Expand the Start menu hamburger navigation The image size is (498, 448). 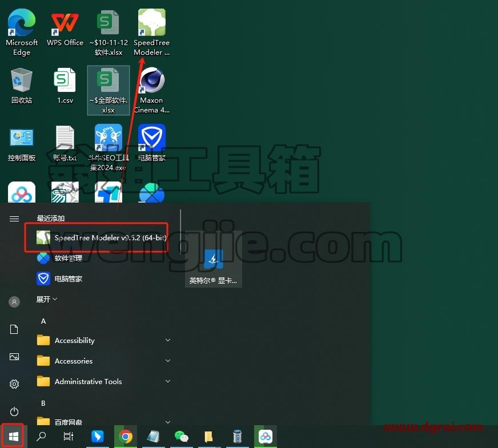[14, 219]
